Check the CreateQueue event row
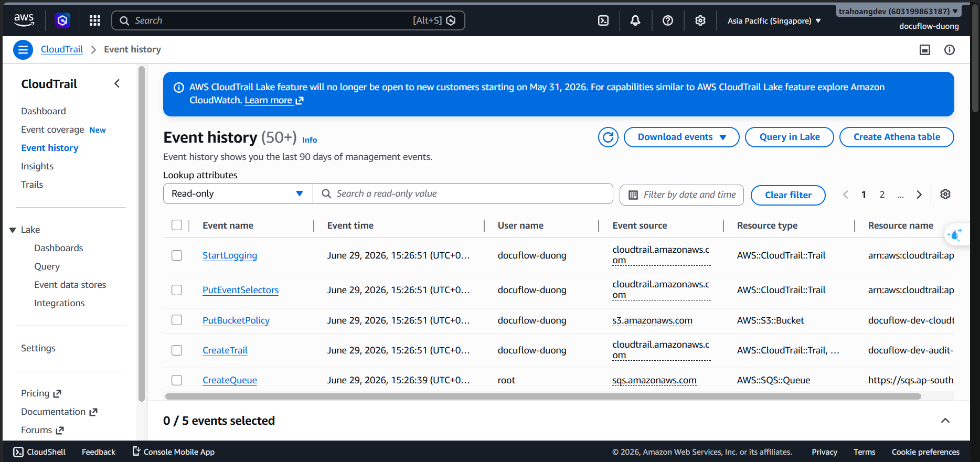 [177, 380]
